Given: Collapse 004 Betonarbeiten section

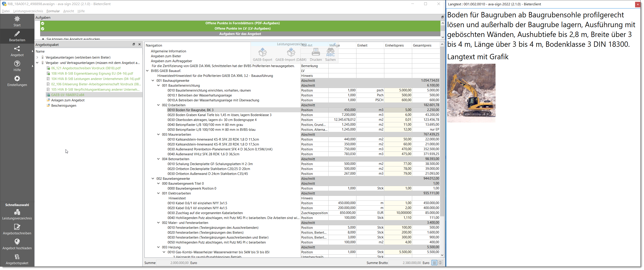Looking at the screenshot, I should point(158,159).
